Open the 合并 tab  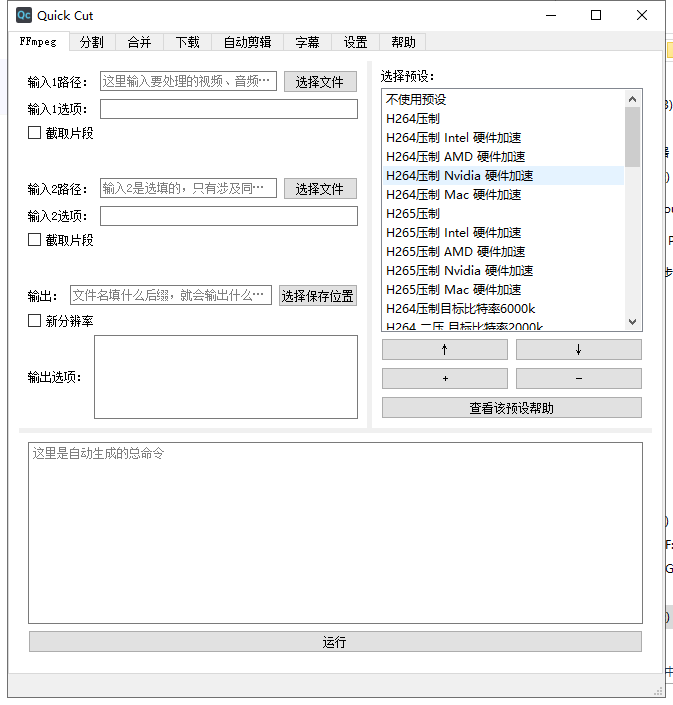(x=139, y=42)
